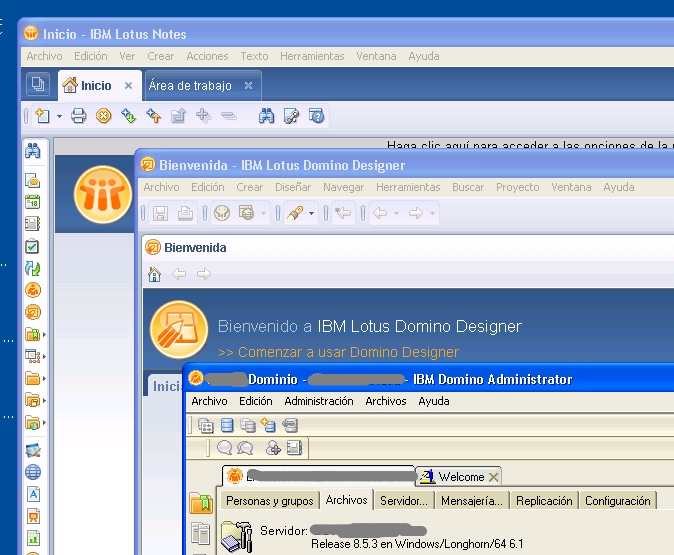Close the Welcome tab in Domino Administrator
The height and width of the screenshot is (555, 674).
(x=493, y=477)
